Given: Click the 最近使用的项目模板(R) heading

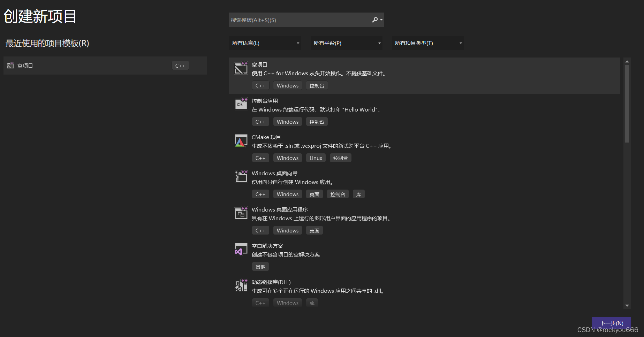Looking at the screenshot, I should click(47, 43).
